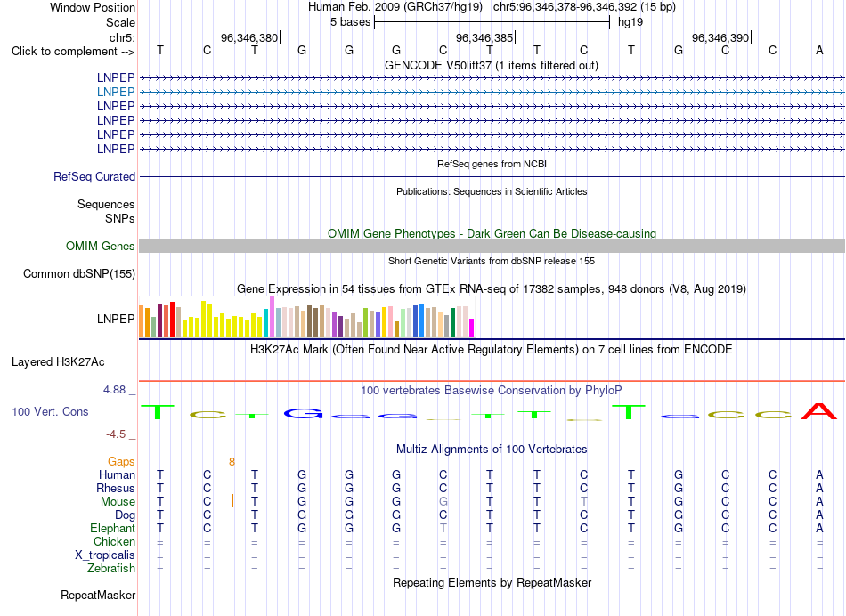This screenshot has height=616, width=846.
Task: Click the magenta bar in GTEx expression chart
Action: coord(471,328)
